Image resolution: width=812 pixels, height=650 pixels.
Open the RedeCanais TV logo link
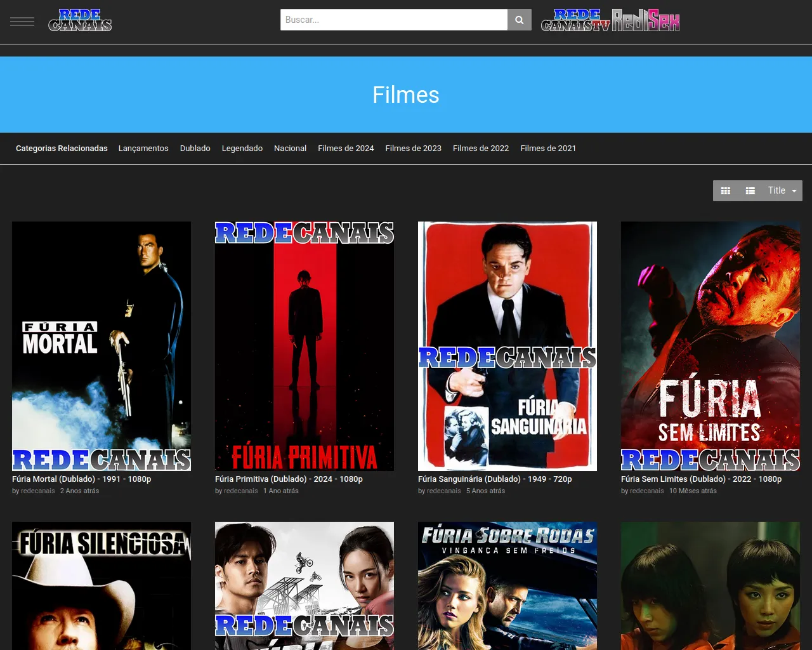tap(575, 20)
